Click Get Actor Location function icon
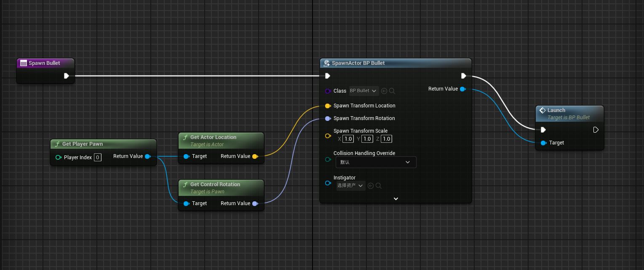The width and height of the screenshot is (644, 270). 185,137
